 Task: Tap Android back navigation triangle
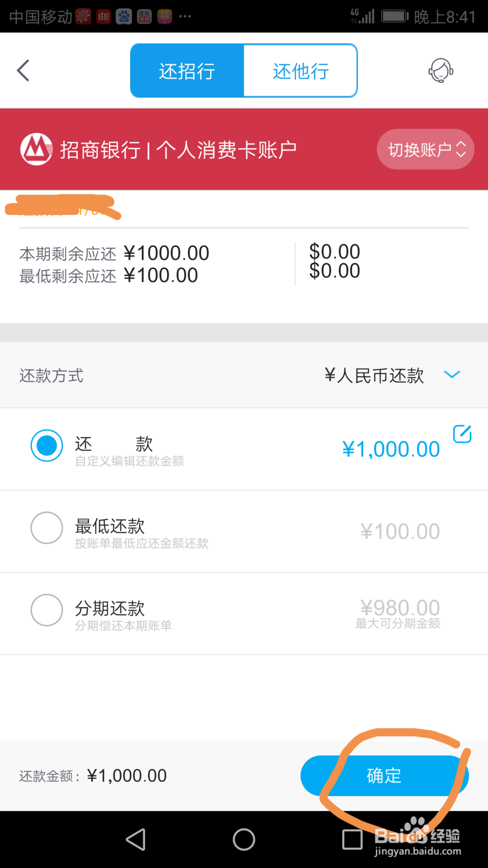(x=136, y=840)
